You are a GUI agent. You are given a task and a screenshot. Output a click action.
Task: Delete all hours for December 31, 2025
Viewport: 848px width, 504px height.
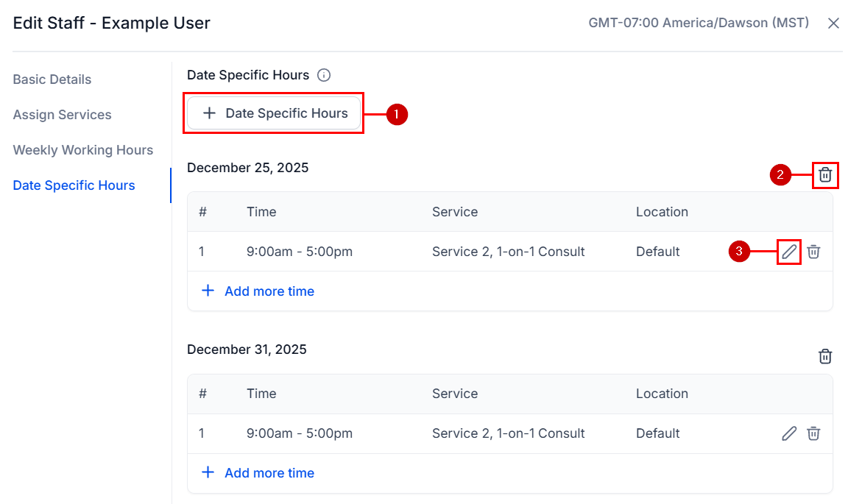tap(824, 356)
